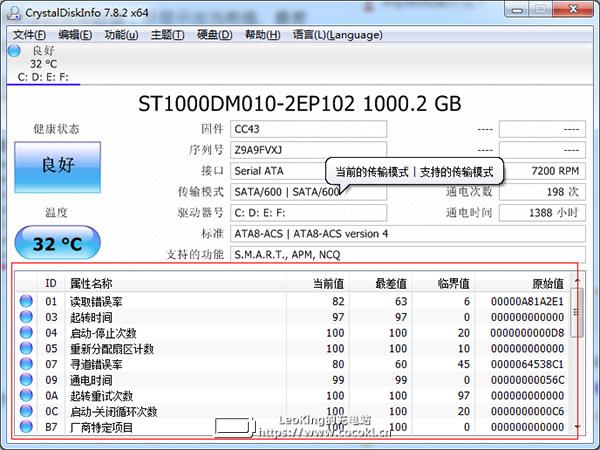The height and width of the screenshot is (450, 600).
Task: Click the 7200 RPM rotation speed field
Action: click(x=544, y=171)
